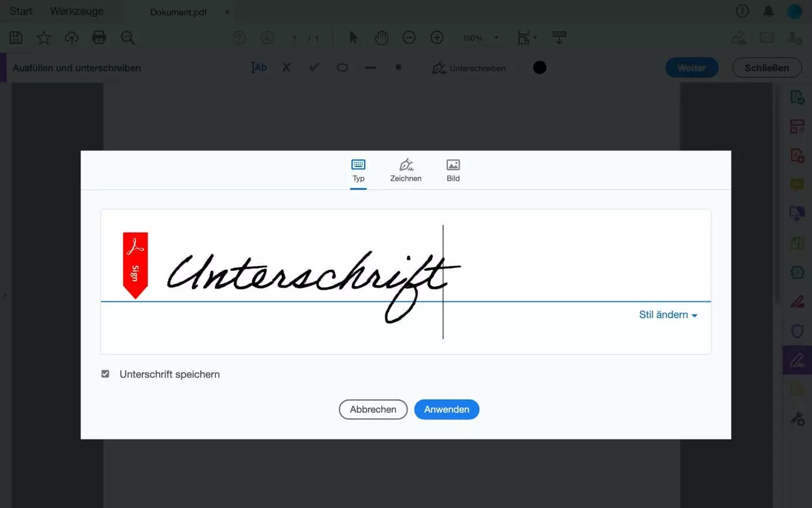The height and width of the screenshot is (508, 812).
Task: Close the Dokument.pdf tab
Action: tap(227, 12)
